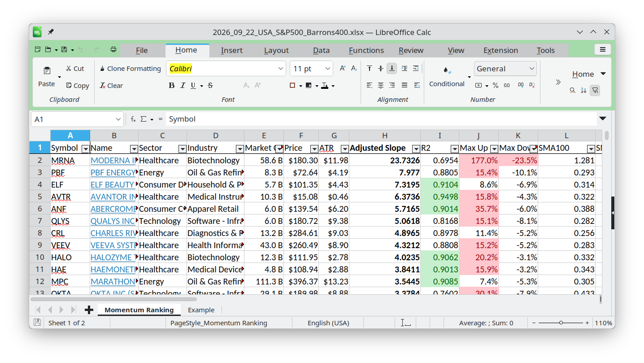This screenshot has height=363, width=644.
Task: Open the Calibri font name dropdown
Action: (x=281, y=69)
